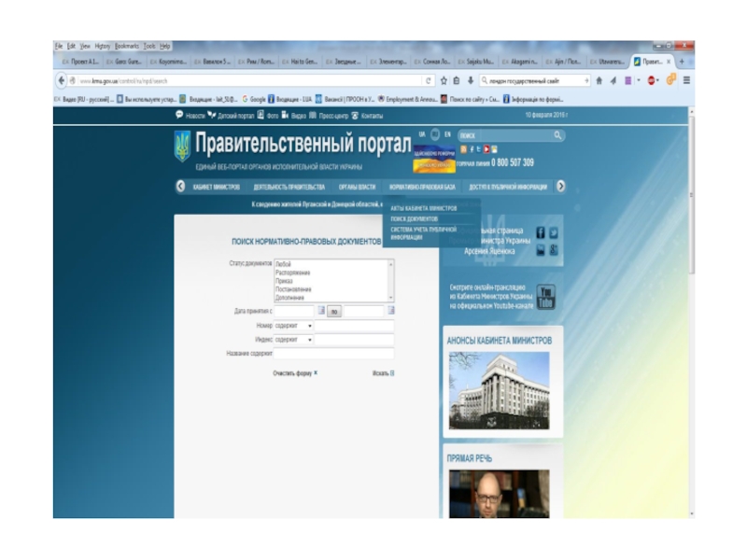Click the Ukrainian trident coat of arms logo
The image size is (747, 560).
(182, 147)
